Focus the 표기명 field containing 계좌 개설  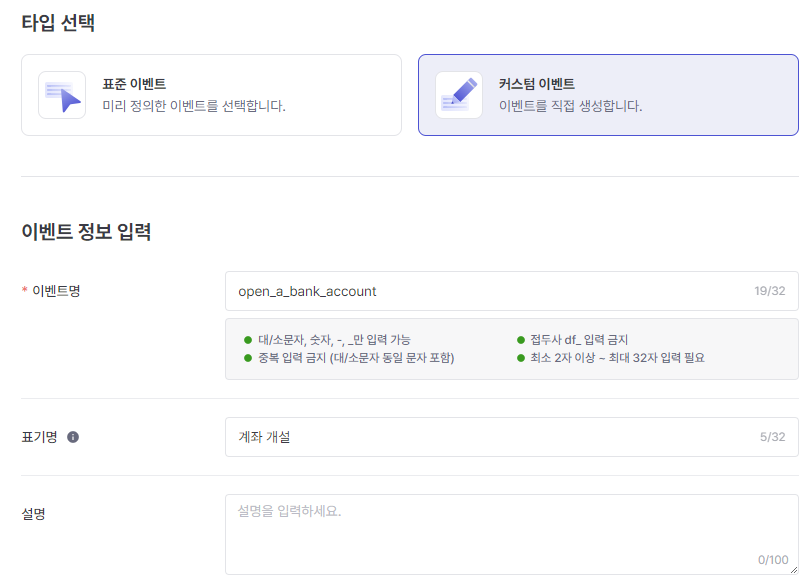coord(480,437)
